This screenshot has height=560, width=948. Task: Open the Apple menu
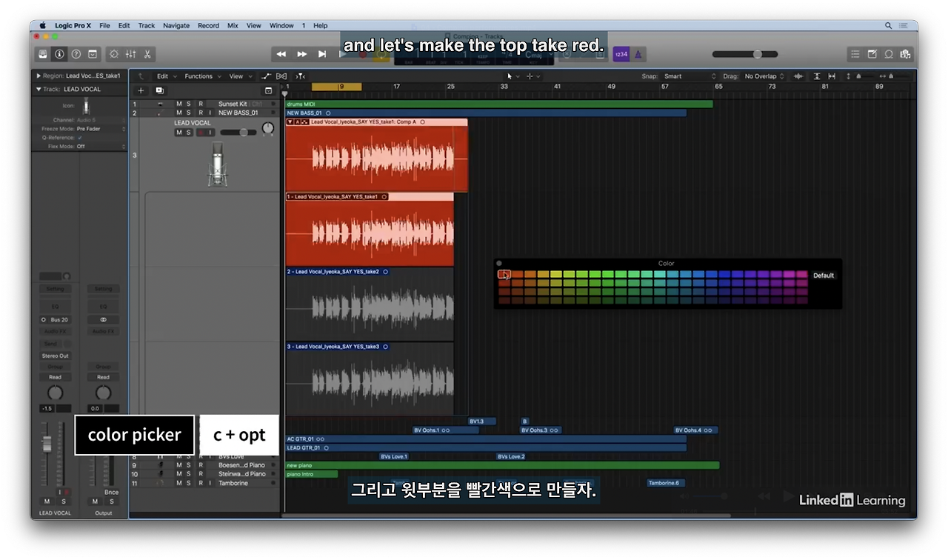42,25
